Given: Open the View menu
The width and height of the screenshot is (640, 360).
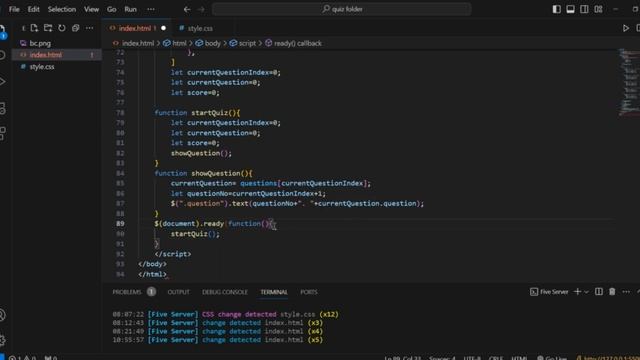Looking at the screenshot, I should (91, 9).
